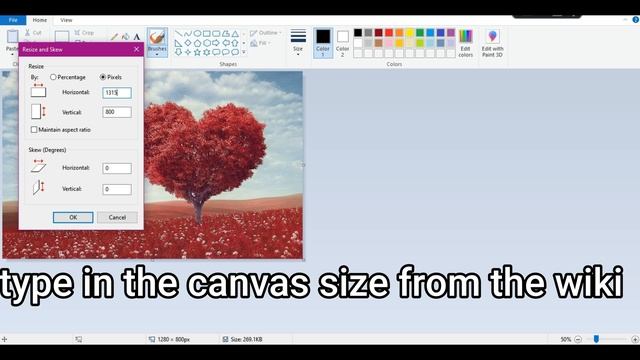Open the Brushes dropdown arrow
Viewport: 640px width, 360px height.
[x=157, y=54]
